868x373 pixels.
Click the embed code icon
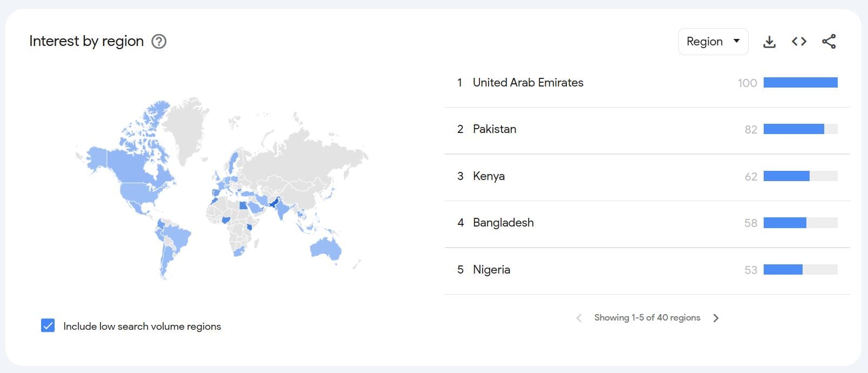point(798,41)
